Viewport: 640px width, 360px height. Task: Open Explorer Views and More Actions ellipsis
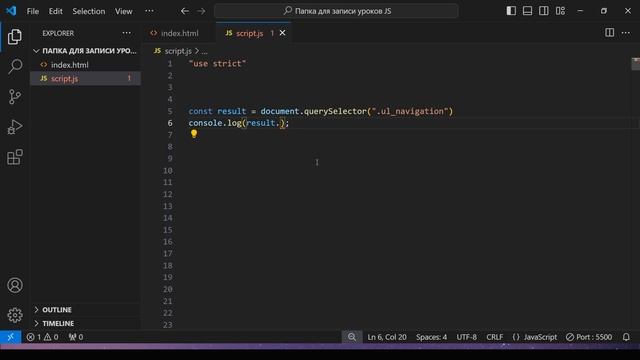click(x=127, y=33)
